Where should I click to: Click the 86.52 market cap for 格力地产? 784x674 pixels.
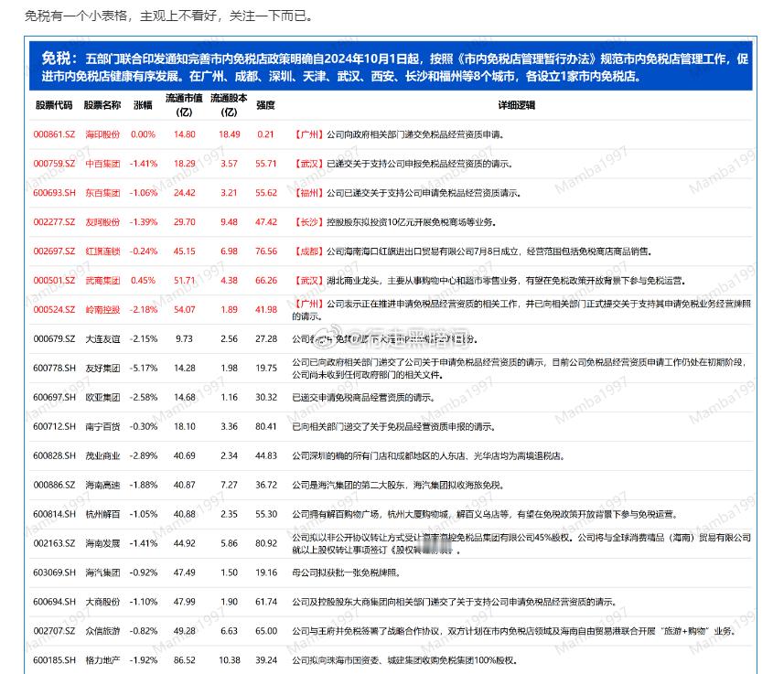click(185, 660)
